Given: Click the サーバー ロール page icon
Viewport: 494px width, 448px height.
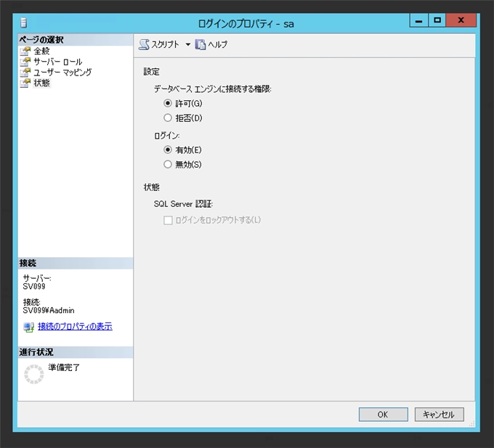Looking at the screenshot, I should pyautogui.click(x=25, y=62).
